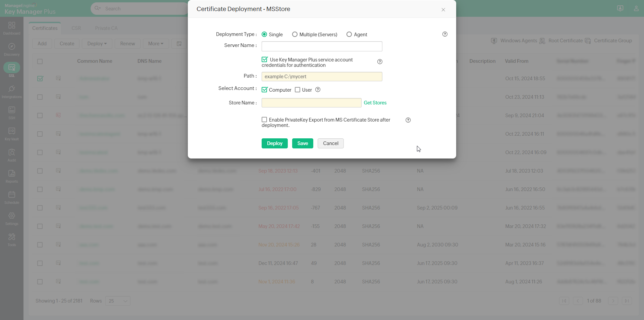Enable PrivateKey Export from MS Certificate Store
644x320 pixels.
(x=264, y=120)
